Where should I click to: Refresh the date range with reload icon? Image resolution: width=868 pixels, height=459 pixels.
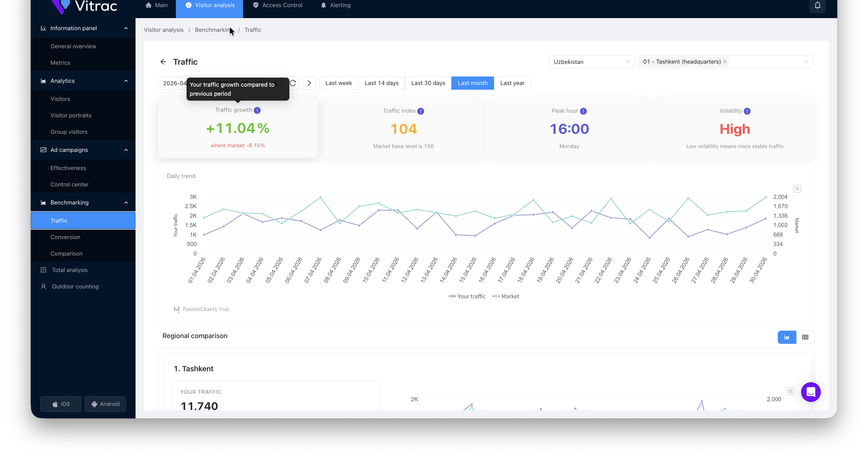point(293,83)
